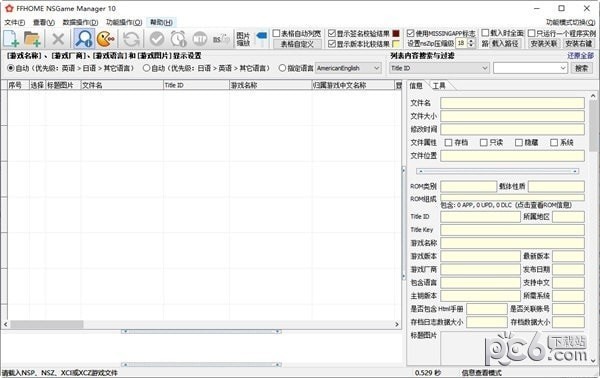Click the Title Key field
This screenshot has height=378, width=600.
(x=512, y=230)
